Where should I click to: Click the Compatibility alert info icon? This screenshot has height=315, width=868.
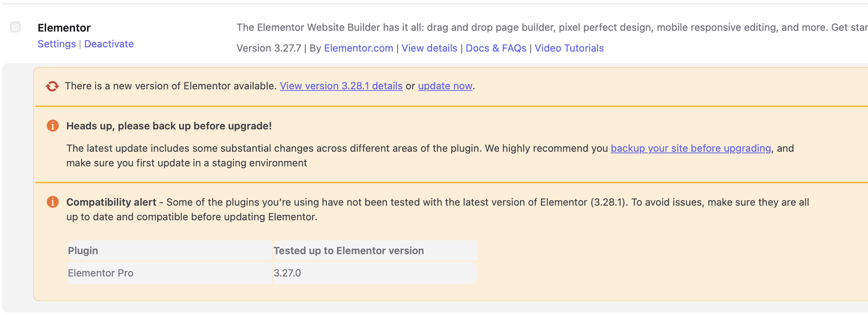click(53, 202)
